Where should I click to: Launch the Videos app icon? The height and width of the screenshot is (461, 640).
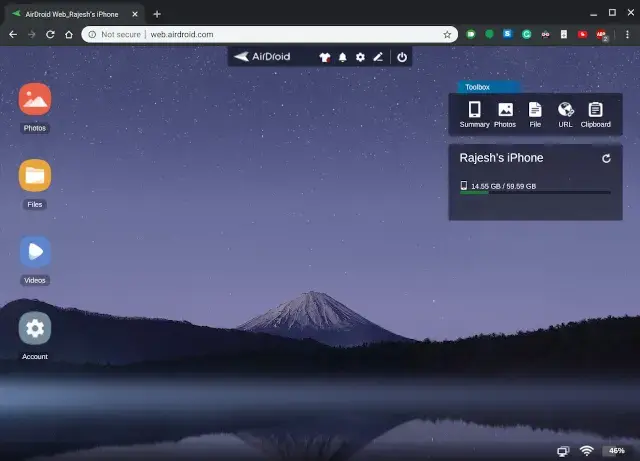point(35,252)
